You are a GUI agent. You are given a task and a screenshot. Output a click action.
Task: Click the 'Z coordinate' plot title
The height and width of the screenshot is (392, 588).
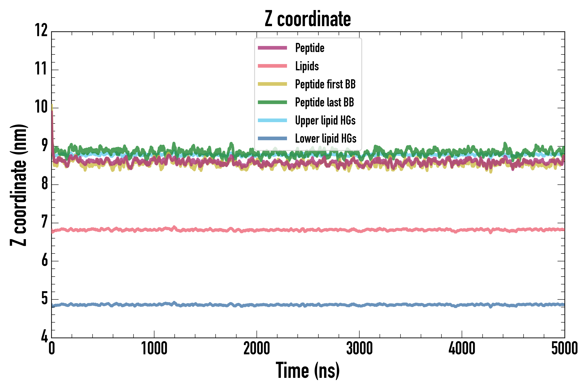pyautogui.click(x=308, y=19)
